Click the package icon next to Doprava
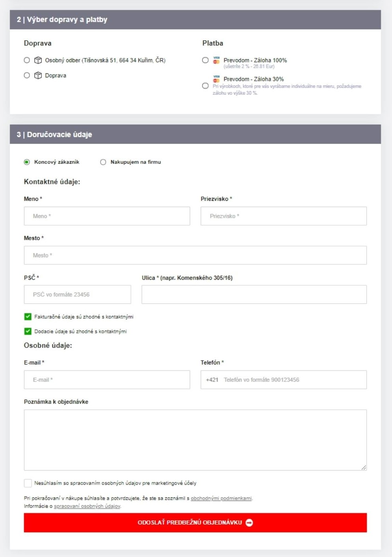 point(38,75)
